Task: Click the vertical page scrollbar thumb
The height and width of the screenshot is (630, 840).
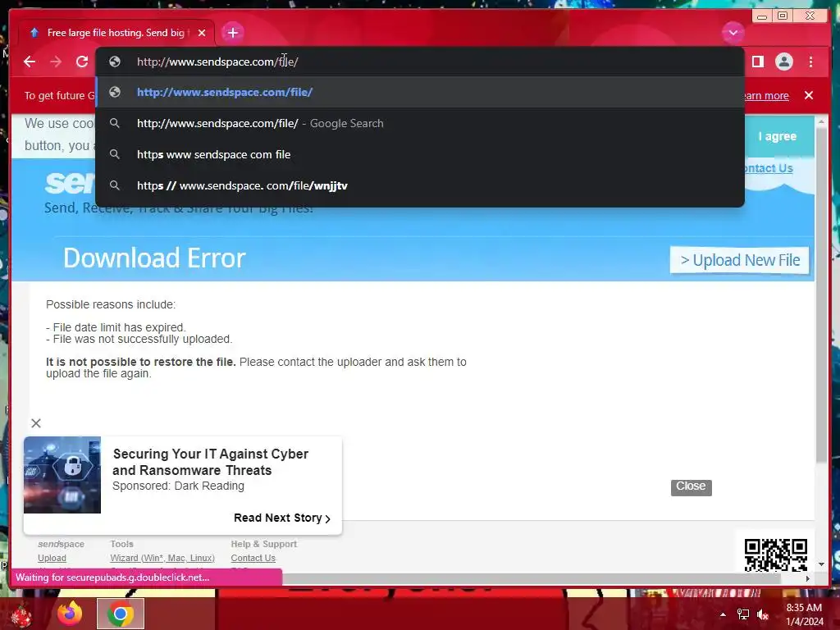Action: (821, 295)
